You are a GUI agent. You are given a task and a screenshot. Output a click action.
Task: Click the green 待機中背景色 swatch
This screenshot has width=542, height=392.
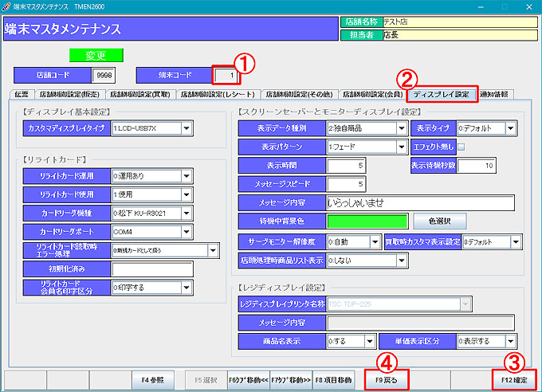367,221
